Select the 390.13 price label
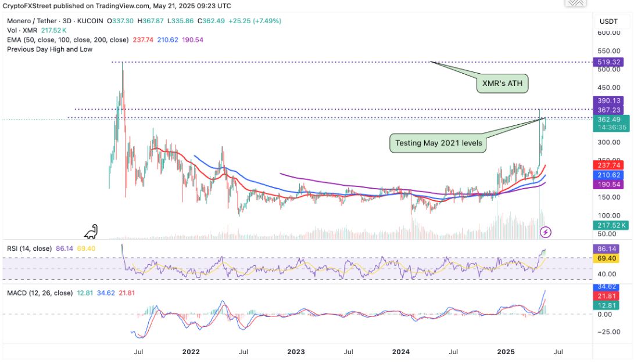The height and width of the screenshot is (364, 634). point(608,100)
